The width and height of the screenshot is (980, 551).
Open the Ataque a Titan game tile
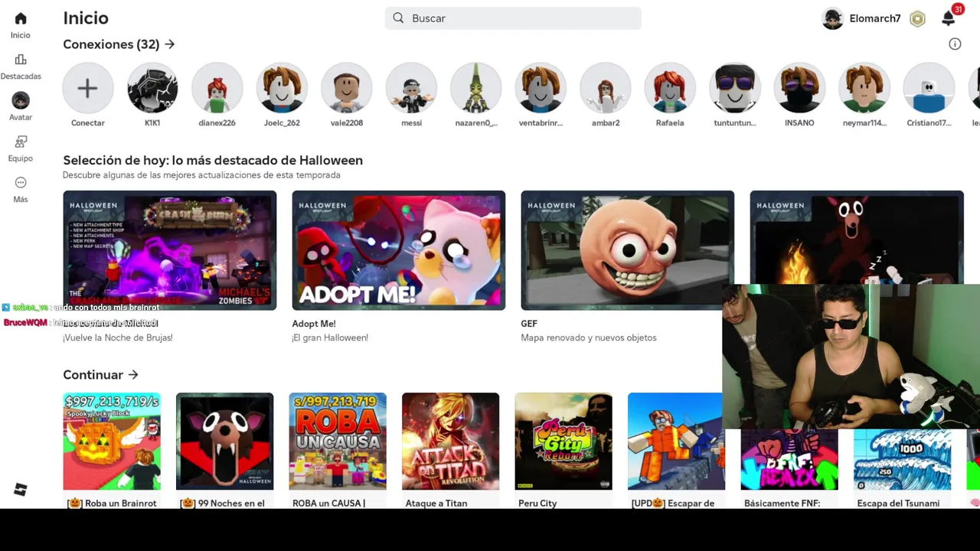(450, 442)
